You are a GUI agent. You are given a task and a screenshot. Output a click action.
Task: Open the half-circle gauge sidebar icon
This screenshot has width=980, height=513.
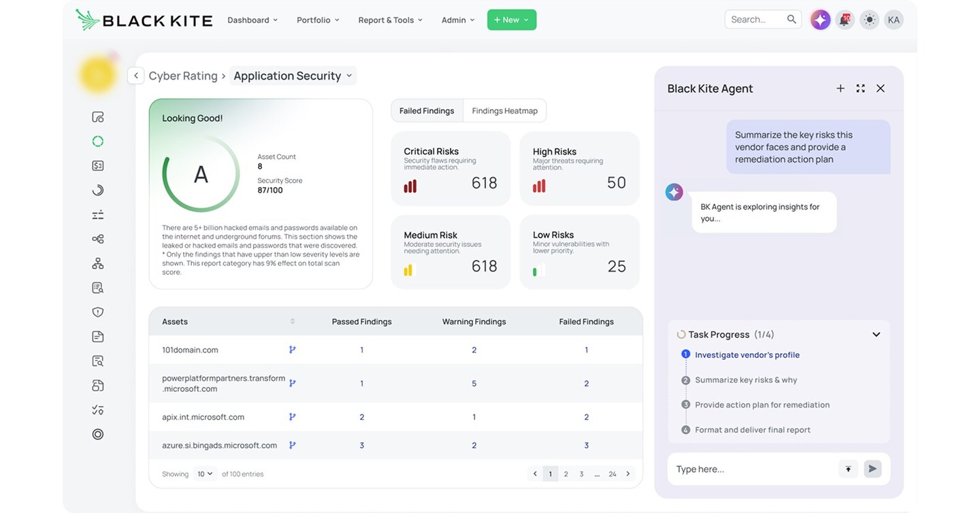point(98,190)
